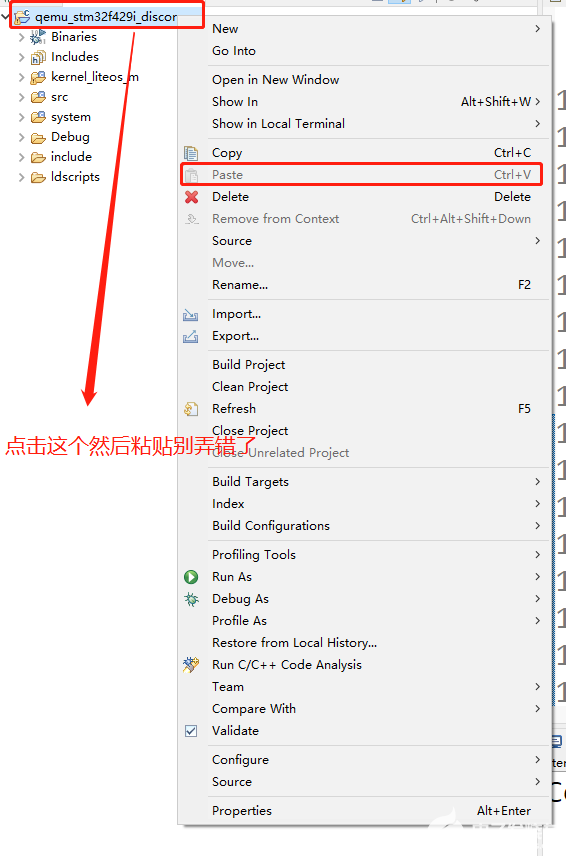Toggle the Validate checkbox
Viewport: 566px width, 856px height.
coord(191,730)
